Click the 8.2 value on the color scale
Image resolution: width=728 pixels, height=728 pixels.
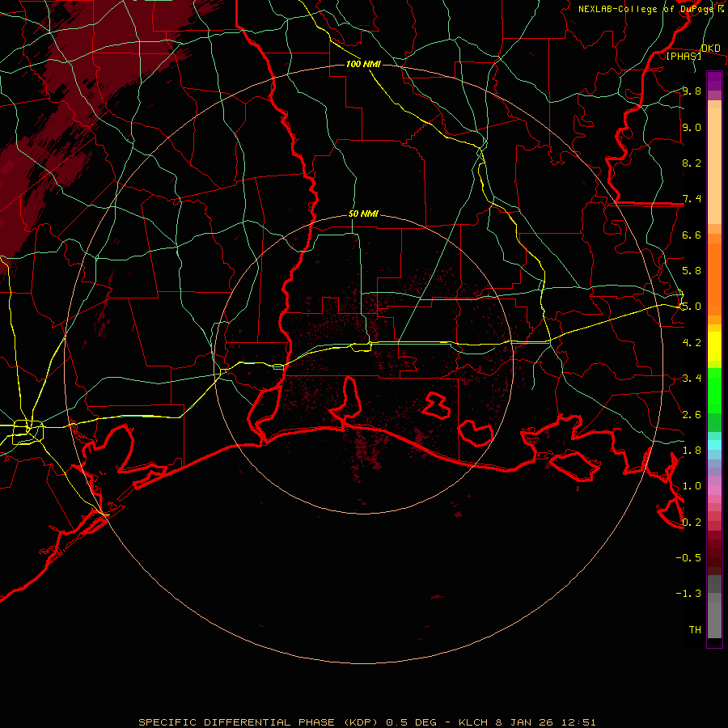(692, 163)
